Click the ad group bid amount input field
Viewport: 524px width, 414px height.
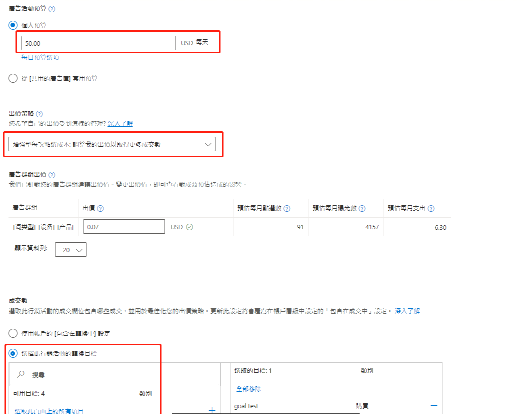click(x=124, y=227)
